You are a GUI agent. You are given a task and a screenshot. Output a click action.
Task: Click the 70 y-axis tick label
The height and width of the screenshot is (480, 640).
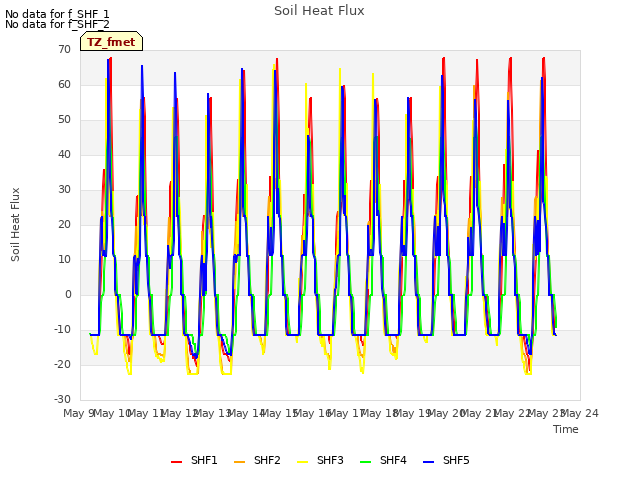click(64, 49)
